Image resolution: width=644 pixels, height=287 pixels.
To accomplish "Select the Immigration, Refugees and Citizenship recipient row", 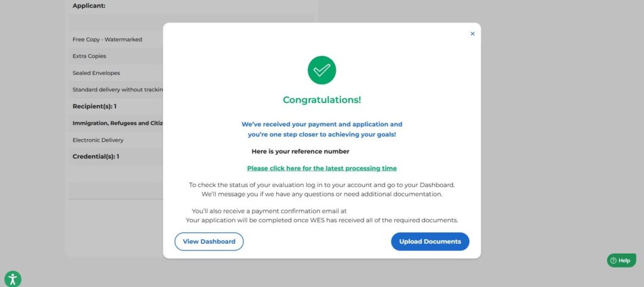I will click(x=118, y=123).
